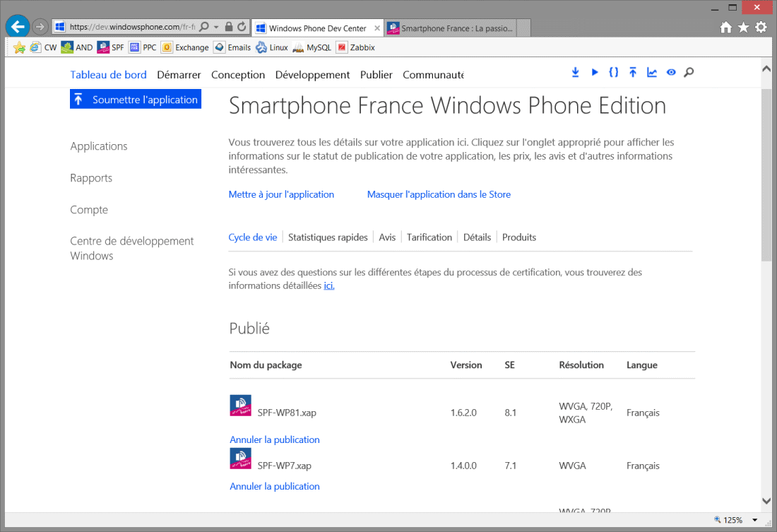
Task: Select the Cycle de vie tab
Action: (253, 237)
